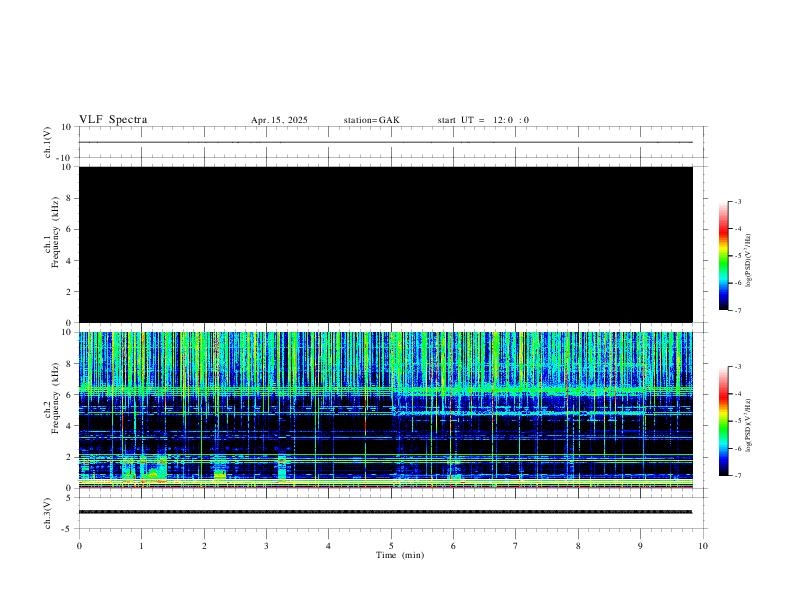Select the "Apr. 15, 2025" date text

(x=279, y=120)
